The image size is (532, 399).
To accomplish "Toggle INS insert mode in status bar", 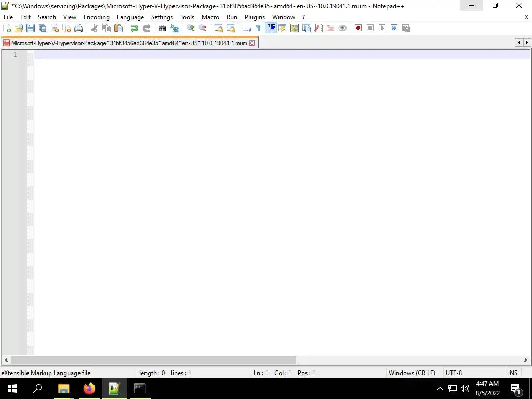I will click(513, 373).
